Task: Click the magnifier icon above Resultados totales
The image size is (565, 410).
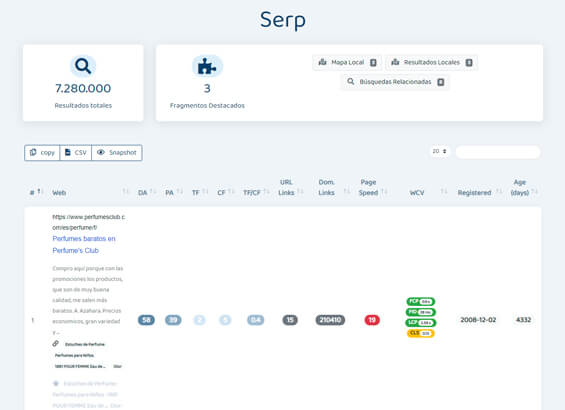Action: [x=83, y=66]
